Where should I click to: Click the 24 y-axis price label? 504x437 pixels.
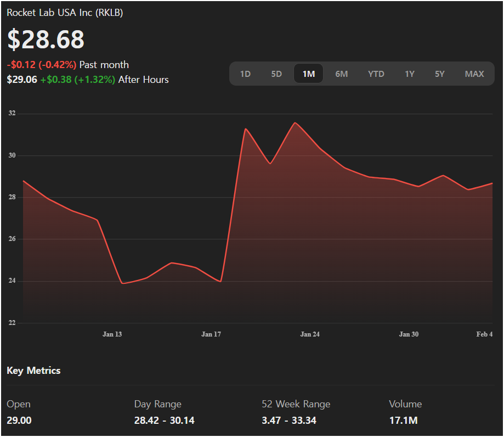coord(12,281)
